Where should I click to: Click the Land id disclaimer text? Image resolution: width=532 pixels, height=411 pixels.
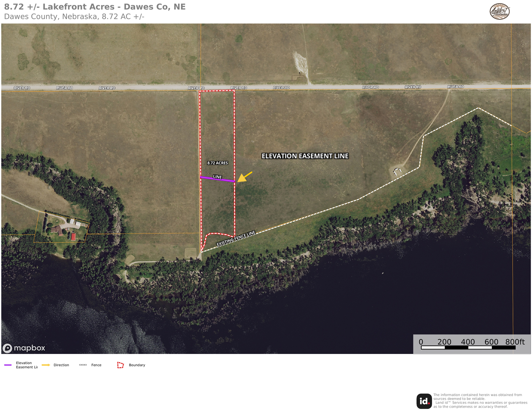pyautogui.click(x=480, y=401)
